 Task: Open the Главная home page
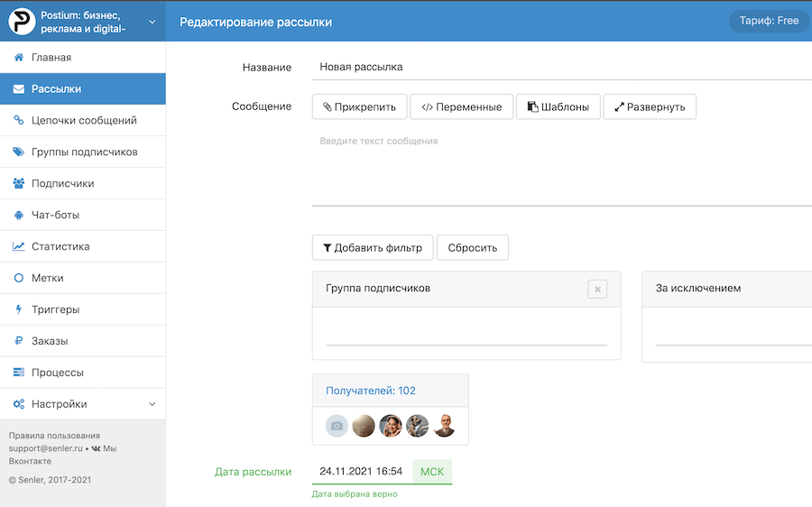[51, 58]
